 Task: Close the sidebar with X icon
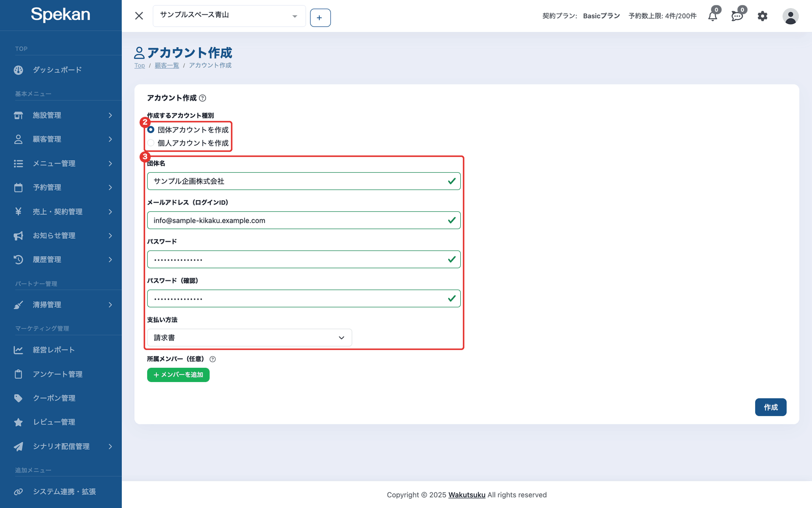139,16
